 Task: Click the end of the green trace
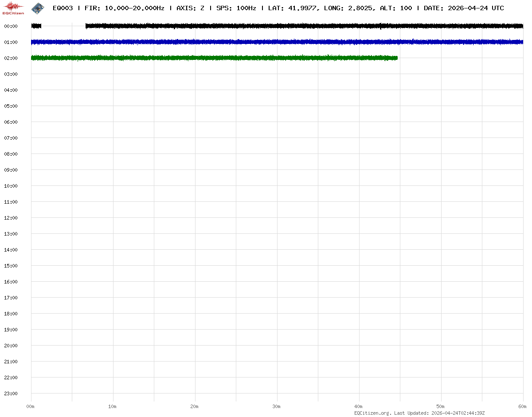pos(397,58)
